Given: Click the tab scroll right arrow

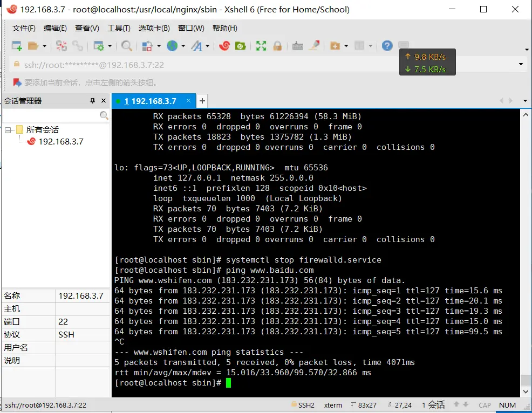Looking at the screenshot, I should (510, 101).
